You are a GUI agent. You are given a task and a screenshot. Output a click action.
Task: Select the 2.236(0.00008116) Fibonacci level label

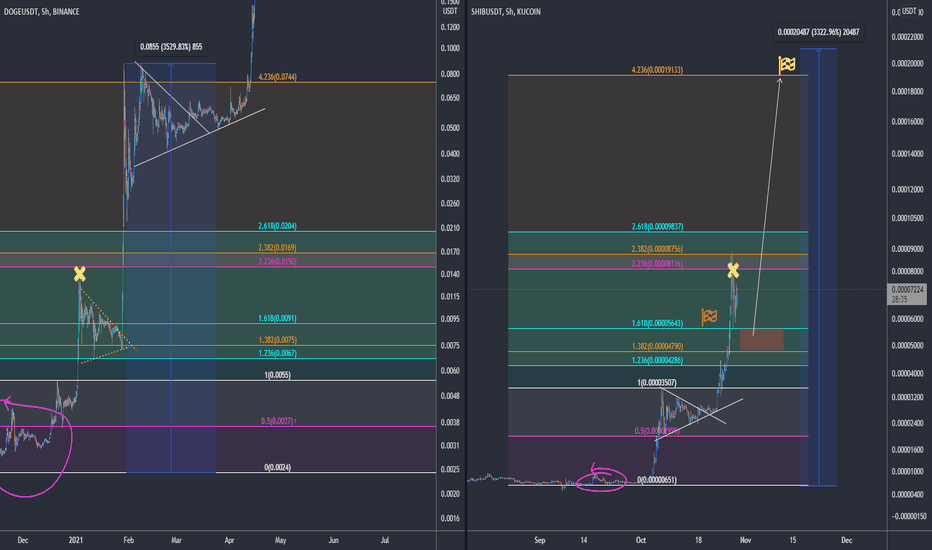(657, 263)
